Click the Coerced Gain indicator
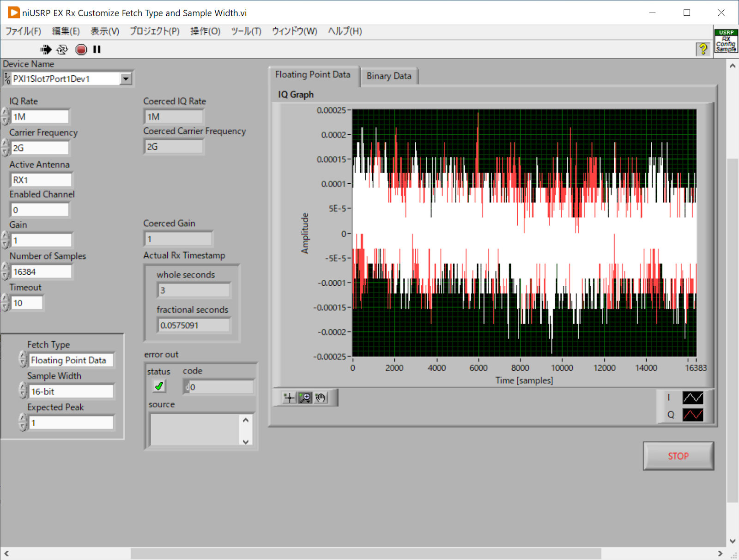 coord(178,239)
